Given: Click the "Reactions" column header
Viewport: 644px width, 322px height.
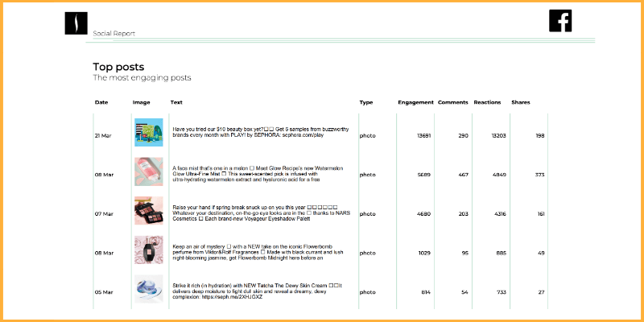Looking at the screenshot, I should tap(488, 102).
